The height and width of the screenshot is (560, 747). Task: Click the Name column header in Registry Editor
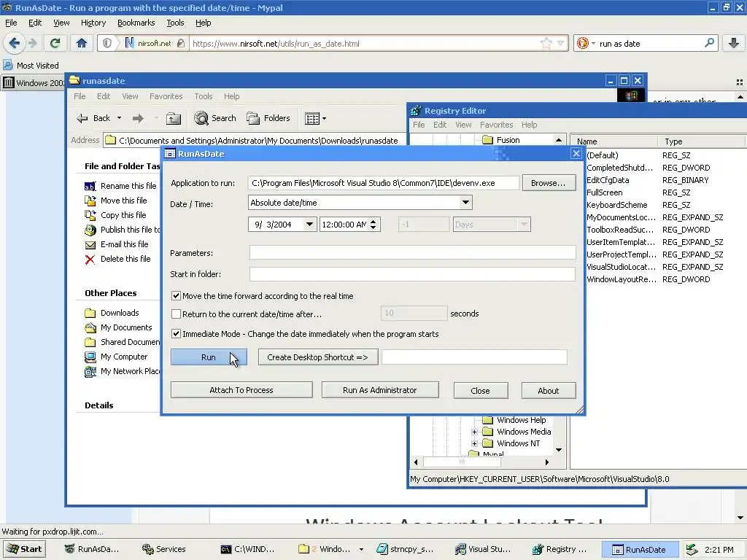(x=614, y=141)
